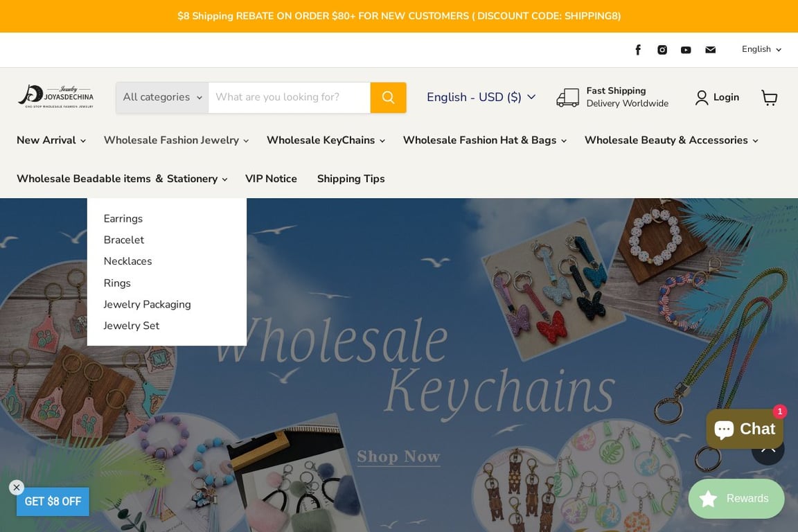This screenshot has width=798, height=532.
Task: Click the Fast Shipping truck icon
Action: [x=567, y=97]
